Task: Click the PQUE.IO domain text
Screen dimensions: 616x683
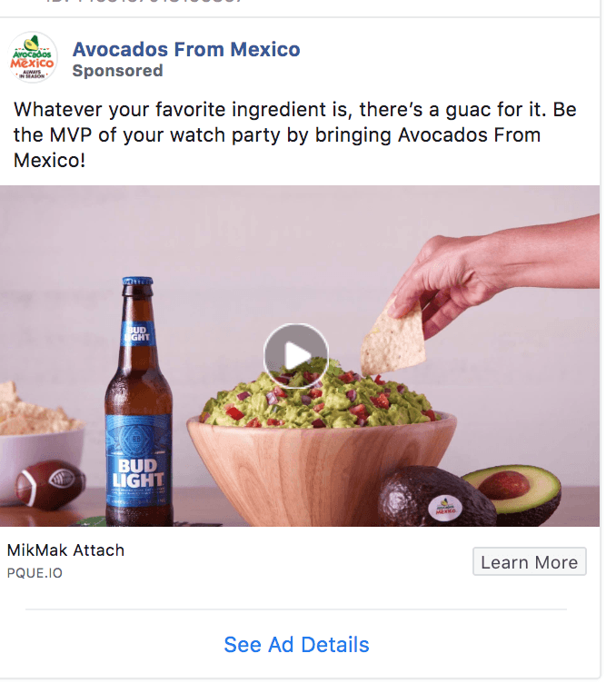Action: [x=35, y=573]
